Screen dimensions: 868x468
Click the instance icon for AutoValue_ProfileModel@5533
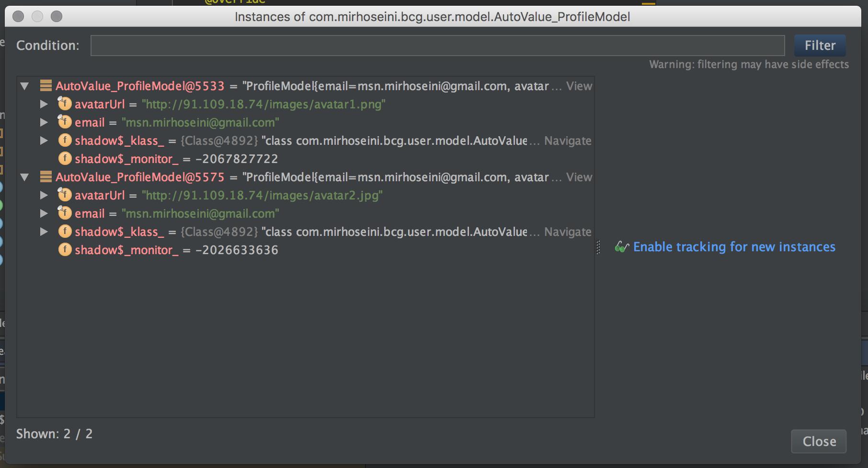click(46, 86)
